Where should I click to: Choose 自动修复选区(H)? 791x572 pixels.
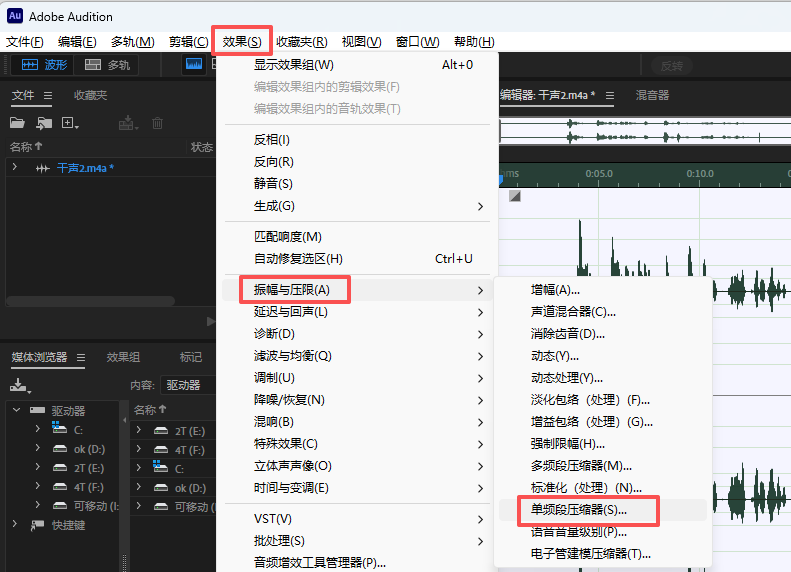[357, 259]
